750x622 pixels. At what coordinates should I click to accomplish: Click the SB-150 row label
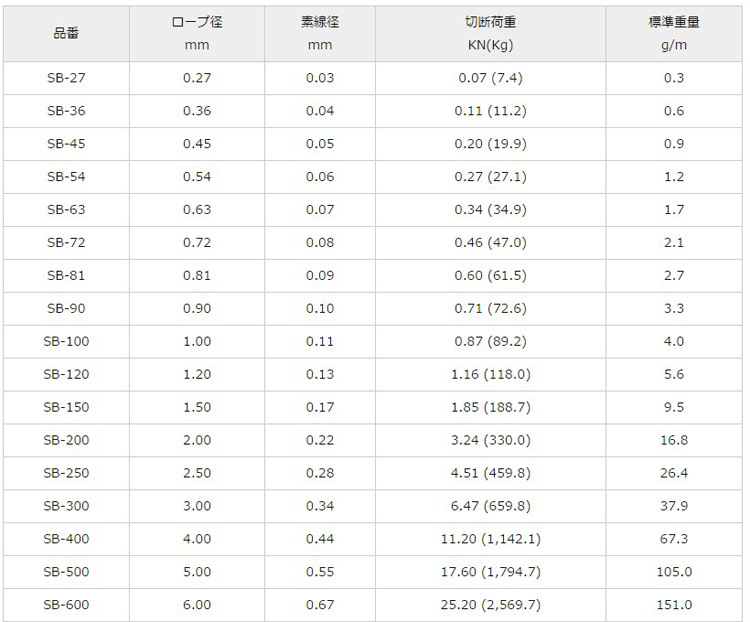(66, 407)
